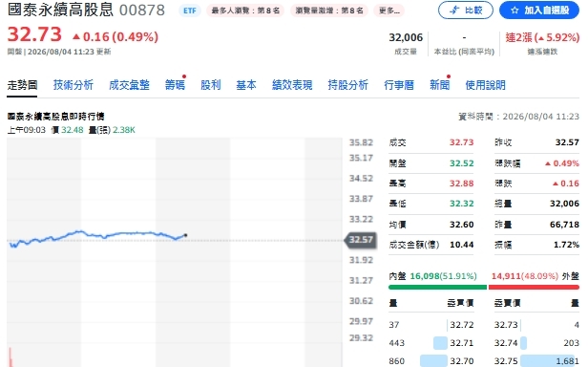Click the star icon in 加入自選股
Image resolution: width=588 pixels, height=367 pixels.
pyautogui.click(x=514, y=11)
